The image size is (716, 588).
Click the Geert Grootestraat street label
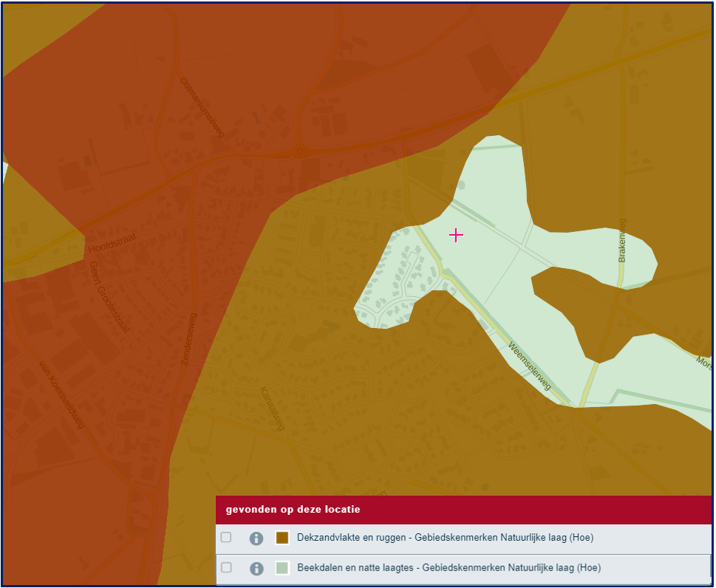(x=109, y=297)
